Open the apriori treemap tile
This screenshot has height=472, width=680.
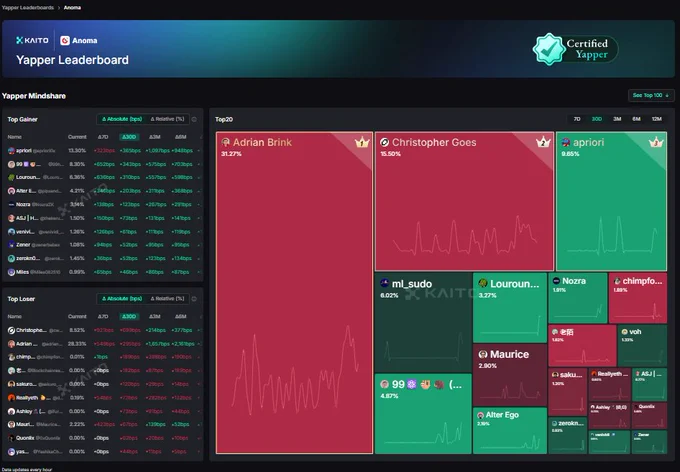click(611, 201)
